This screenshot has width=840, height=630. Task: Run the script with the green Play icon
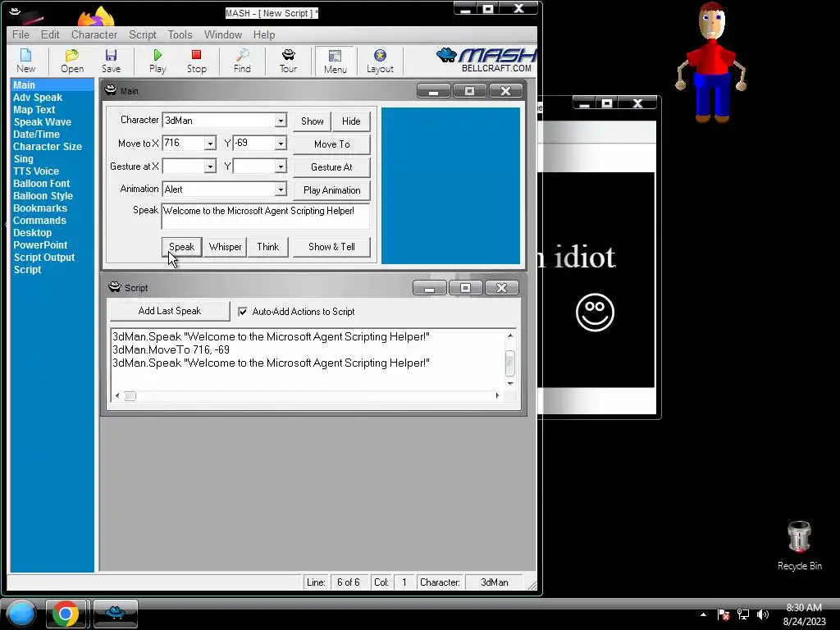coord(157,61)
